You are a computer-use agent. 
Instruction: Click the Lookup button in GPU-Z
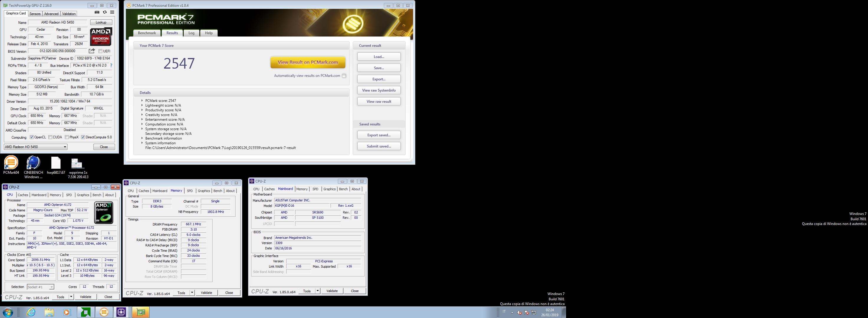[x=101, y=23]
